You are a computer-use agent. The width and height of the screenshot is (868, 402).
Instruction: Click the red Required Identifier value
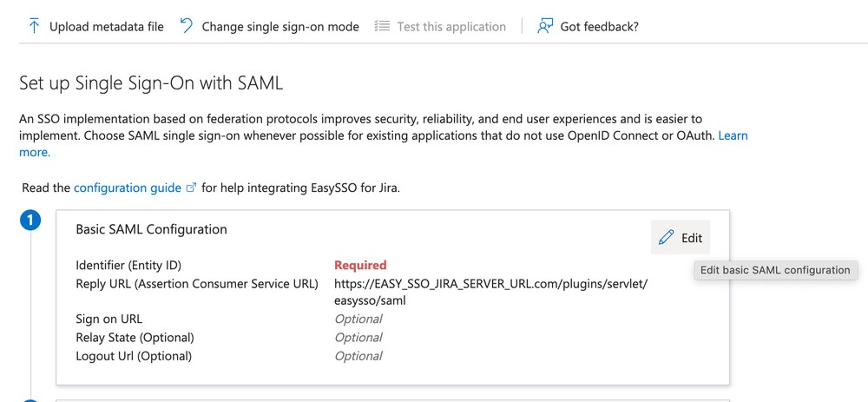[x=360, y=265]
